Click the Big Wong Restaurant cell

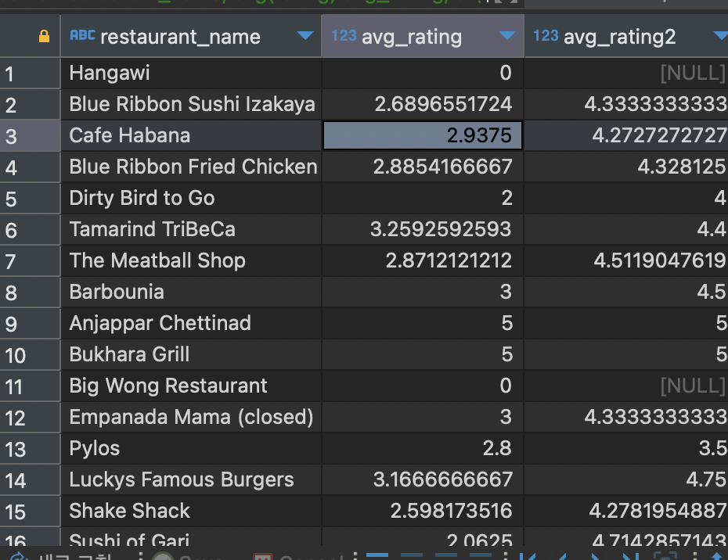click(191, 386)
